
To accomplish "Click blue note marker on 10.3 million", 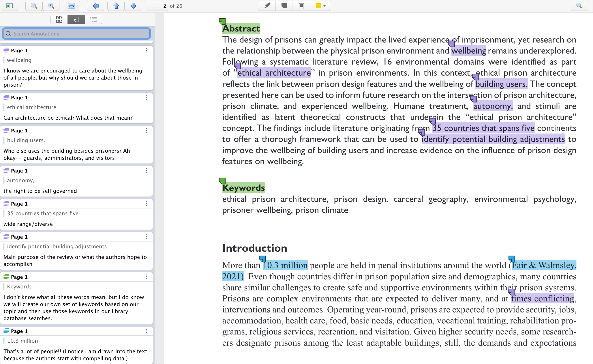I will coord(262,259).
